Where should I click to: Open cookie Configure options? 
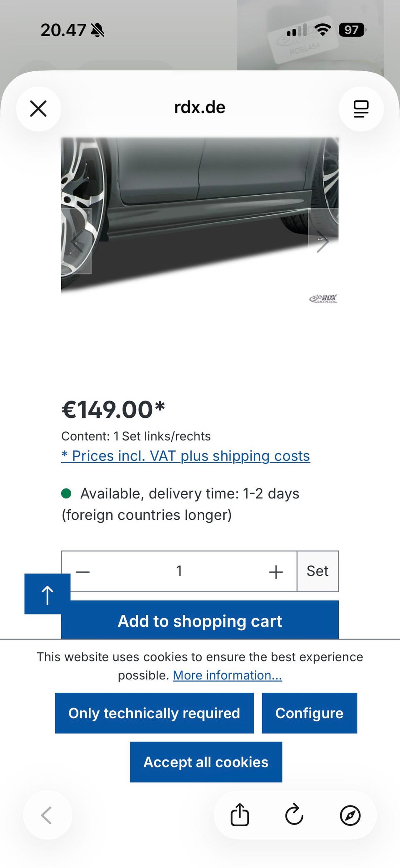click(310, 713)
